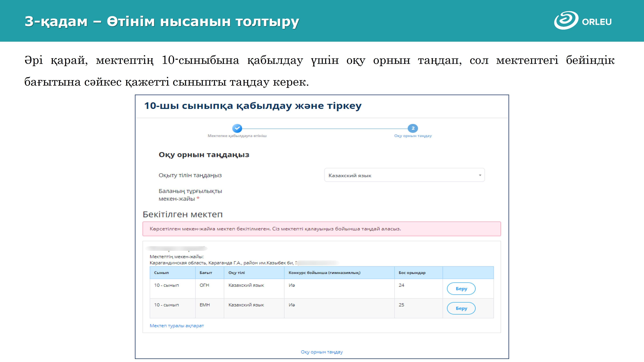Screen dimensions: 644x362
Task: Click the dropdown arrow of language selector
Action: pos(480,175)
